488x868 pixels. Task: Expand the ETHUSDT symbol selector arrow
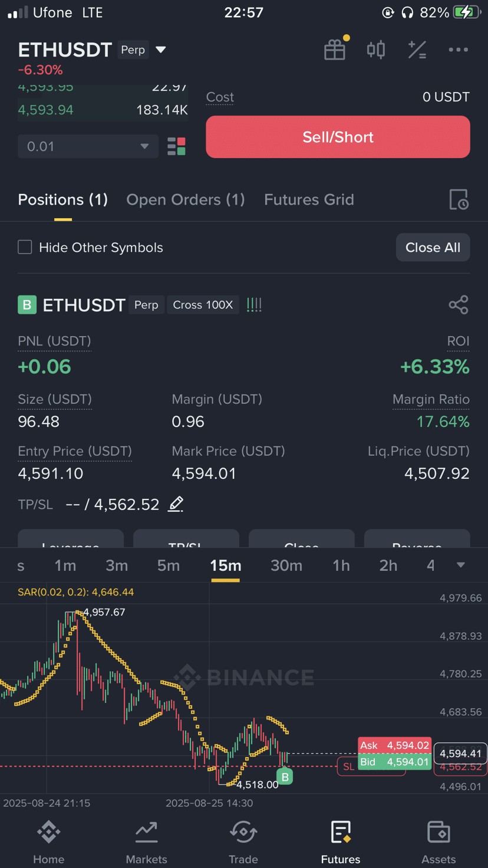tap(160, 50)
